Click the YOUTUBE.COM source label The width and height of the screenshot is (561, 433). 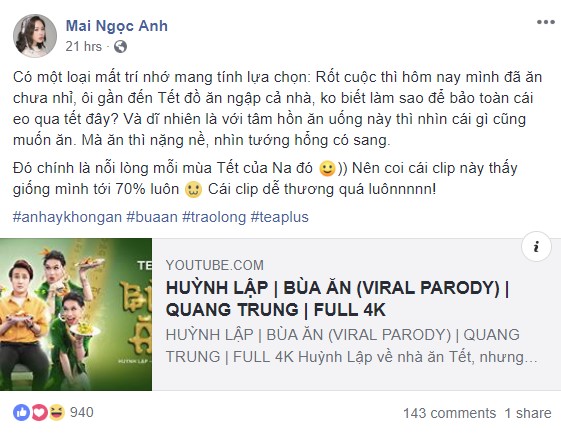point(215,265)
